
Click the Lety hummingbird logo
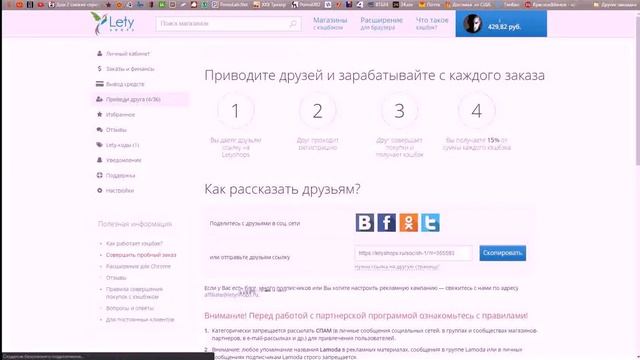tap(112, 23)
